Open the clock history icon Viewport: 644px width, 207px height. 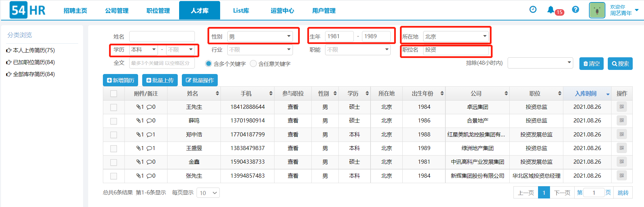(x=533, y=10)
